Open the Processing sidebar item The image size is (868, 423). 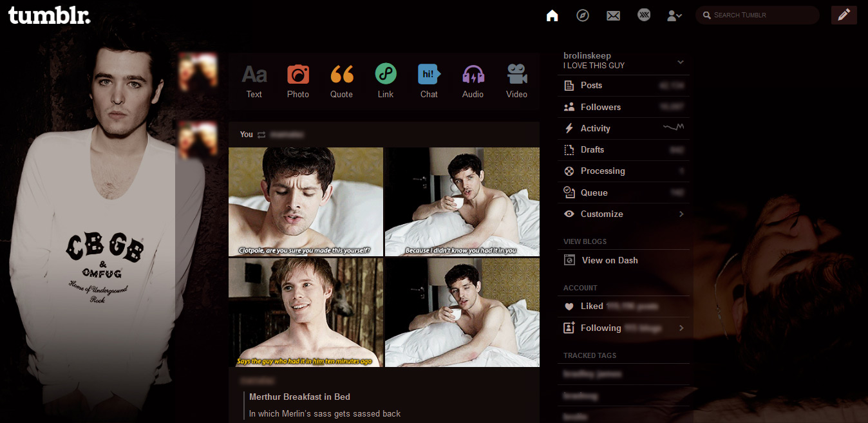click(x=624, y=171)
